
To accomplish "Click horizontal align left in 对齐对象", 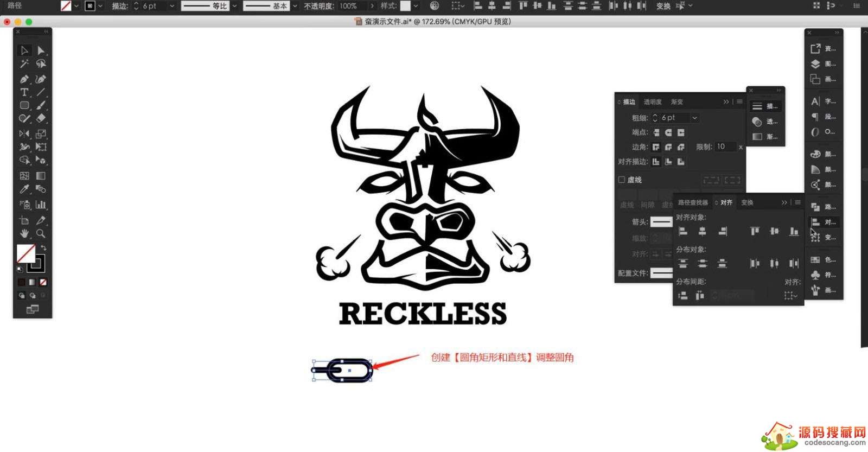I will coord(683,232).
